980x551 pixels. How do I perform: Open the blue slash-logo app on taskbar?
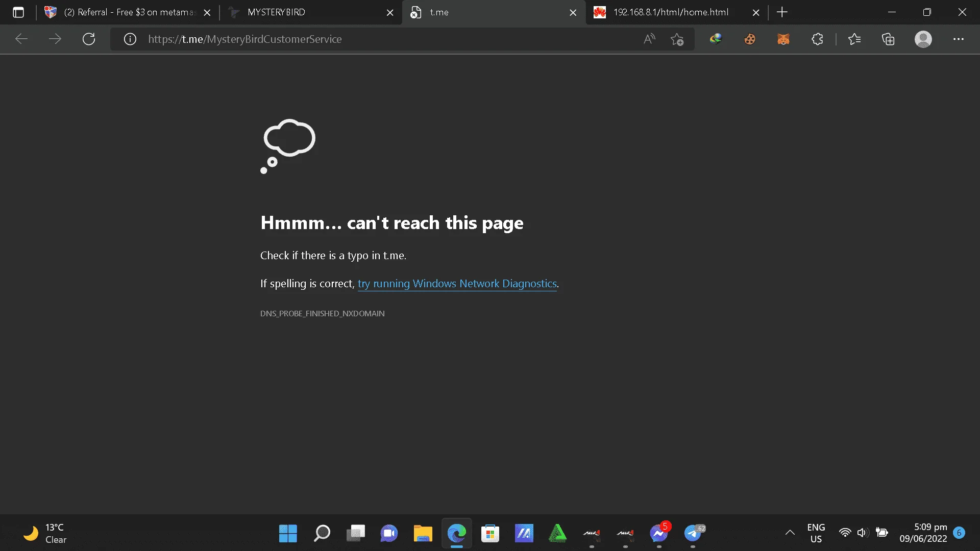(524, 534)
